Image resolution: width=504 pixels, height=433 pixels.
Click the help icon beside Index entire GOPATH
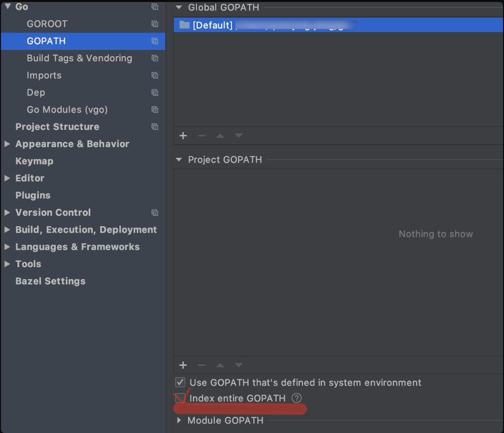tap(296, 398)
